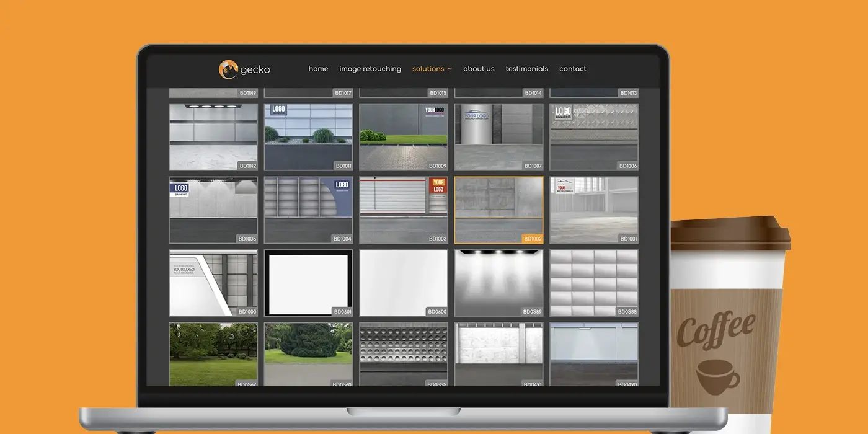
Task: Choose the black-framed BD0601 backdrop
Action: (x=308, y=283)
